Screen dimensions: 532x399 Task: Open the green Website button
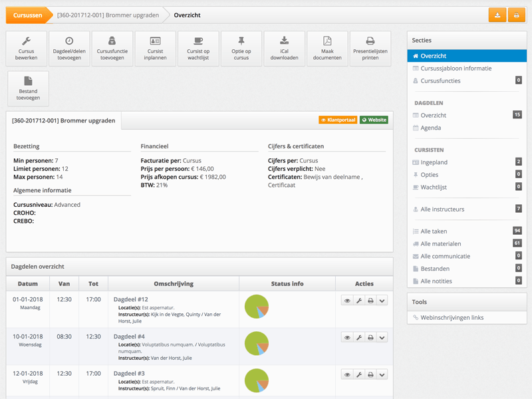tap(374, 120)
